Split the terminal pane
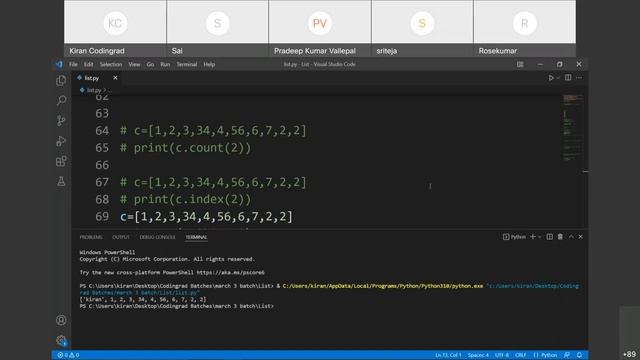The image size is (640, 360). pyautogui.click(x=550, y=237)
